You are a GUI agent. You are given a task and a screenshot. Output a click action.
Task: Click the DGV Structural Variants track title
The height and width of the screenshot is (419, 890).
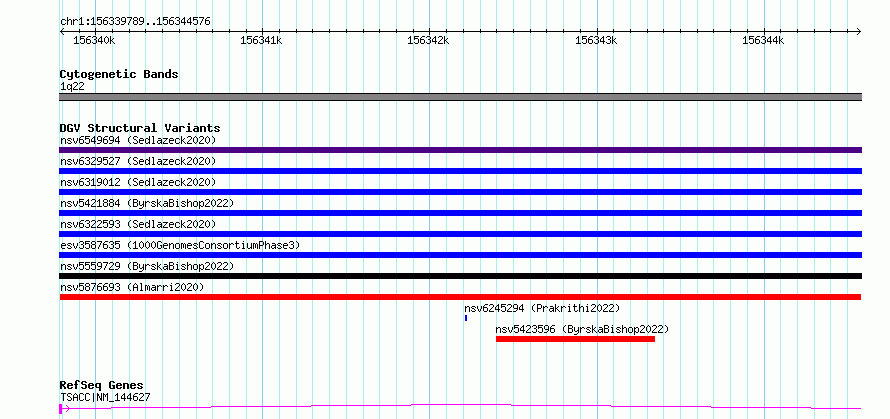(140, 128)
